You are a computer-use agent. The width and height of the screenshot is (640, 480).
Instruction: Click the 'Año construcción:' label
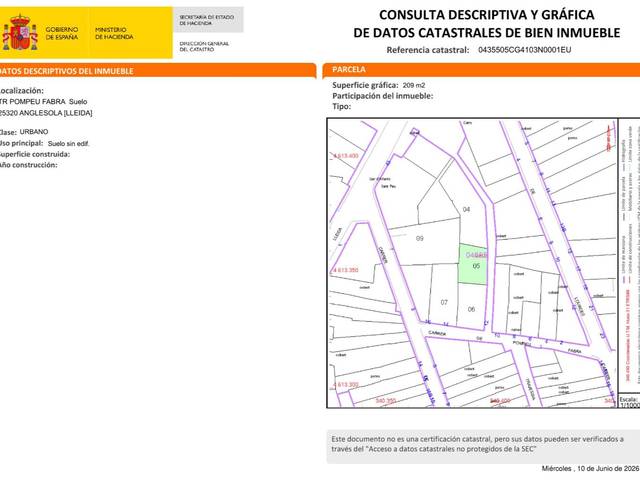coord(28,165)
